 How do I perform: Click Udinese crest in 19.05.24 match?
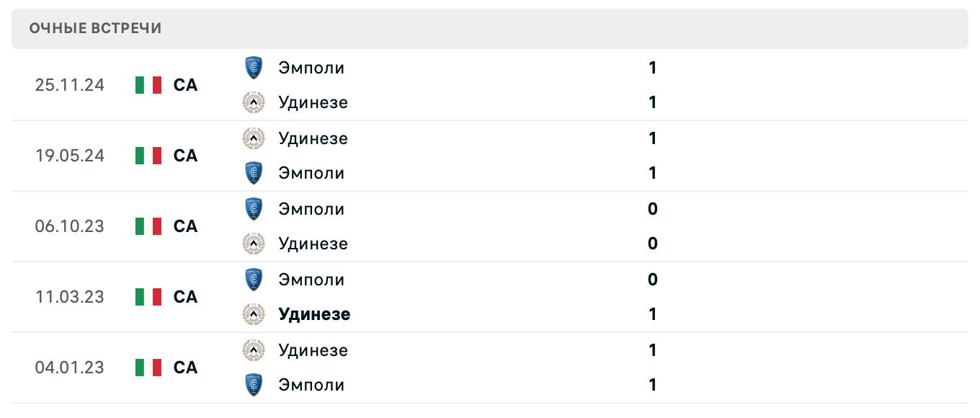[x=253, y=138]
